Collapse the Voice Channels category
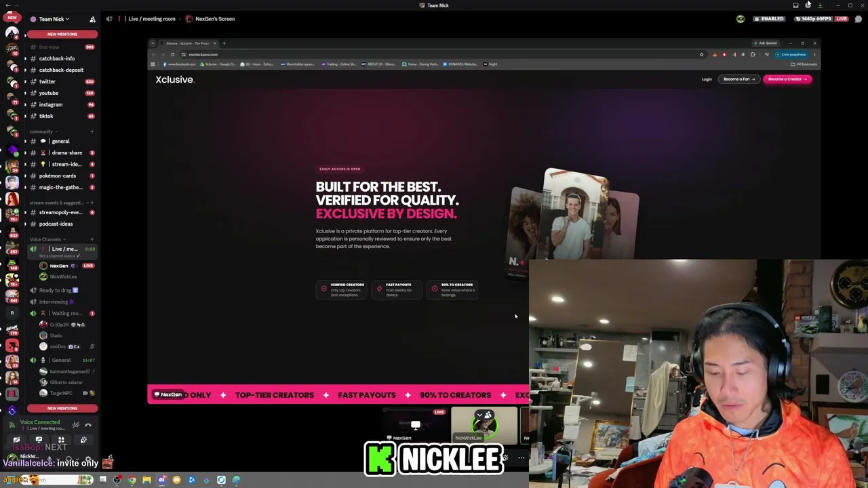Screen dimensions: 868x488 pos(47,239)
